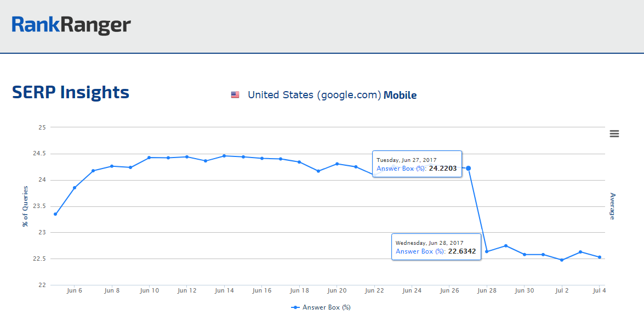Click the Jun 28 data point on line
Screen dimensions: 644x320
(x=487, y=251)
